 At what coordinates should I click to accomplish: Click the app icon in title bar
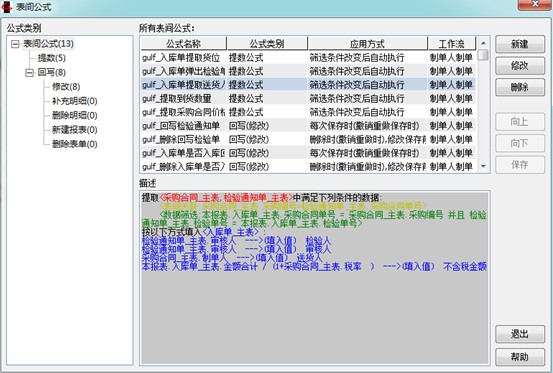coord(6,7)
